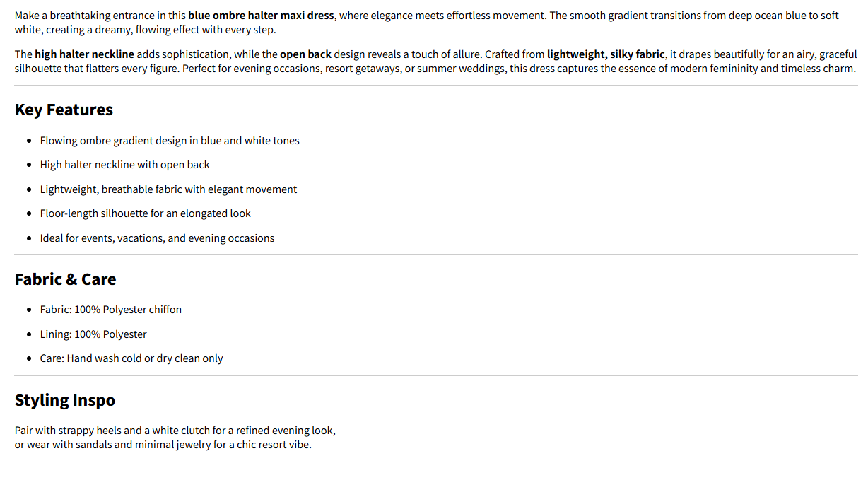Click the "Floor-length silhouette" bullet item

coord(145,213)
